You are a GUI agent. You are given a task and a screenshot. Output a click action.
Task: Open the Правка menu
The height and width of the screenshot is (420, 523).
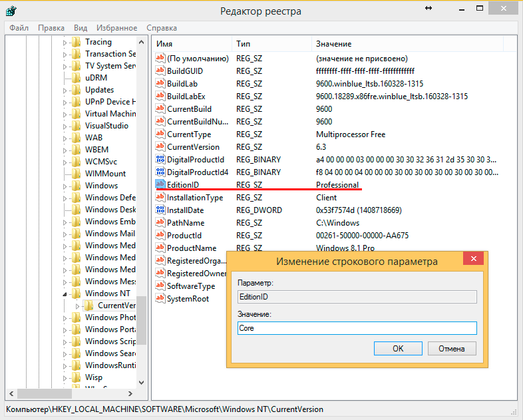click(51, 28)
